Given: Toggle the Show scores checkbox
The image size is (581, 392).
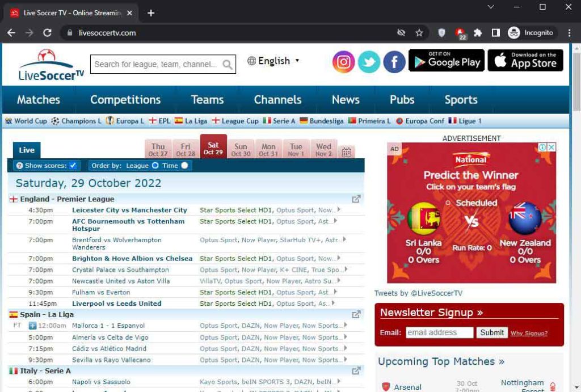Looking at the screenshot, I should point(73,166).
